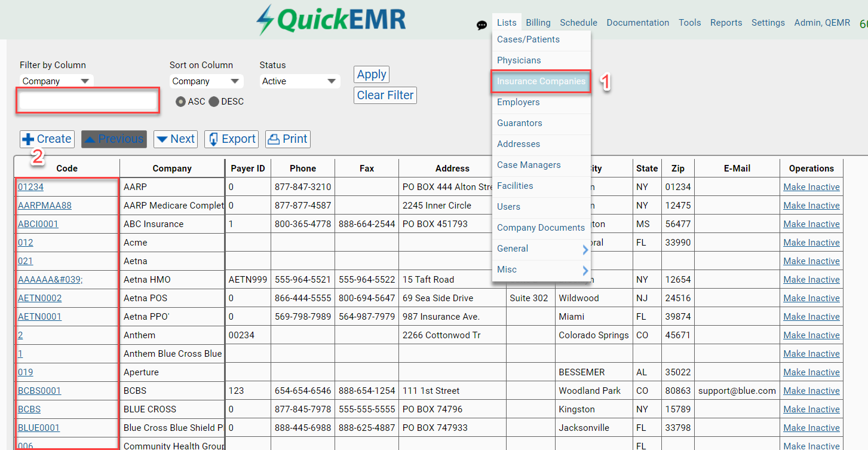Open insurance code 019 link
The image size is (868, 450).
(26, 372)
